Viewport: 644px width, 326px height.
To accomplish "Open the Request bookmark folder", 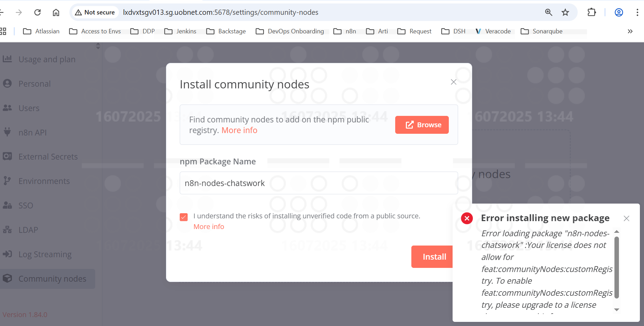I will click(x=414, y=31).
